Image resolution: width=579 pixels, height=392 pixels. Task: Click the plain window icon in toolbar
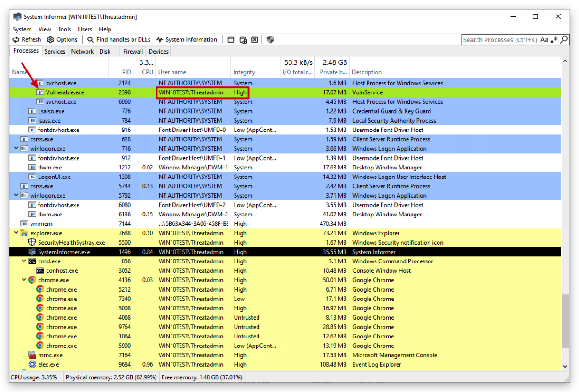click(231, 40)
